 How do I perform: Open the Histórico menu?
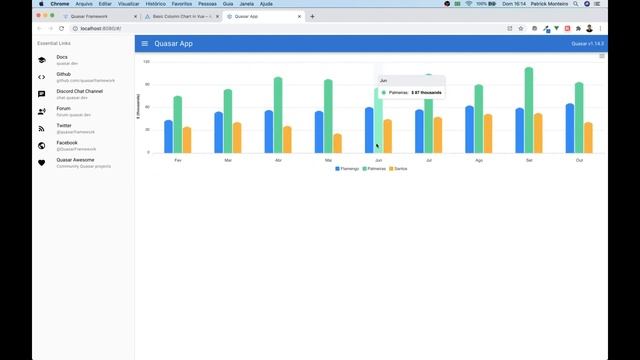(156, 4)
